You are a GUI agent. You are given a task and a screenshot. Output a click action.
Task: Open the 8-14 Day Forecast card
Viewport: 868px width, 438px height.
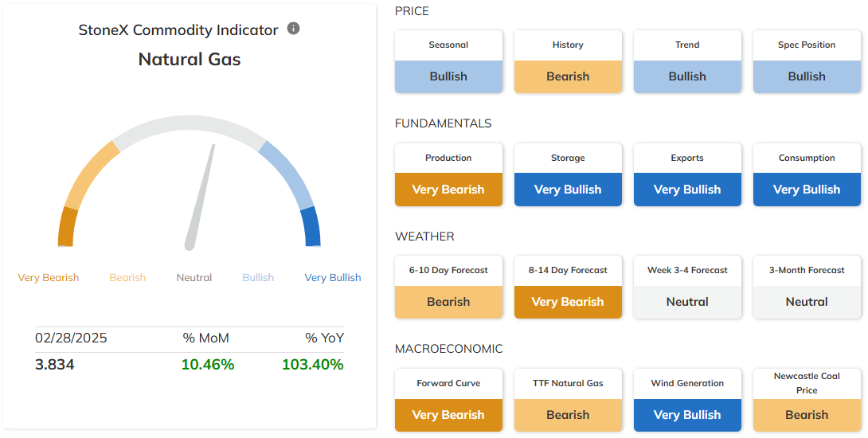click(568, 287)
